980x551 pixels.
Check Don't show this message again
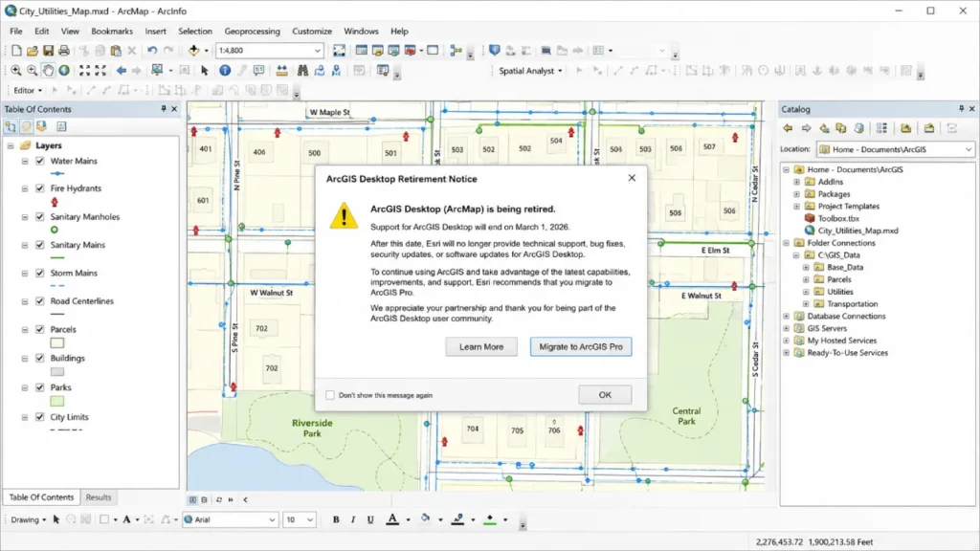(x=330, y=395)
